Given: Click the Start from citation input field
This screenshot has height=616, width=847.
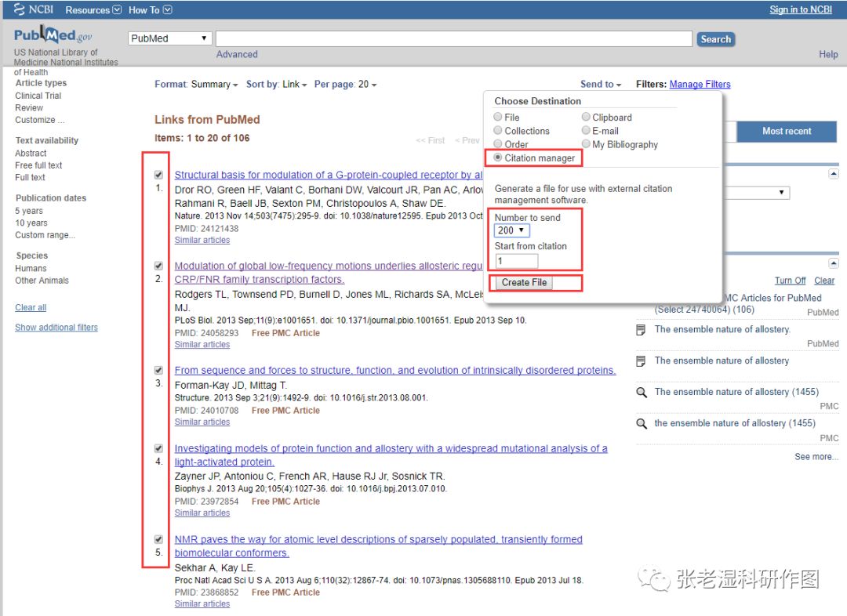Looking at the screenshot, I should [516, 261].
